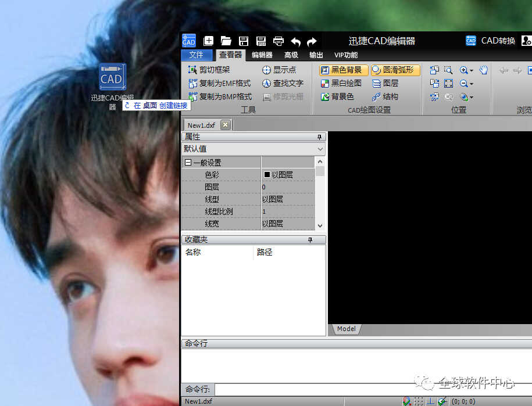
Task: Click the Save disk icon
Action: pos(244,41)
